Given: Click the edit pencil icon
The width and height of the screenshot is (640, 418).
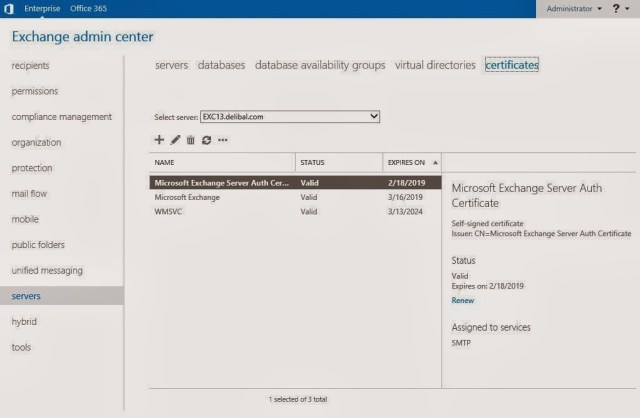Looking at the screenshot, I should 175,140.
